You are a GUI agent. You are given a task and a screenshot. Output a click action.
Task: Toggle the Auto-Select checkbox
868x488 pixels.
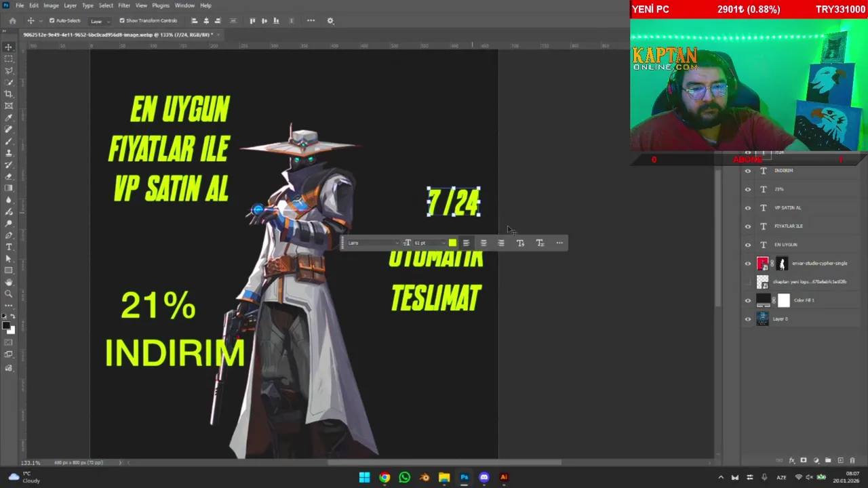(52, 21)
